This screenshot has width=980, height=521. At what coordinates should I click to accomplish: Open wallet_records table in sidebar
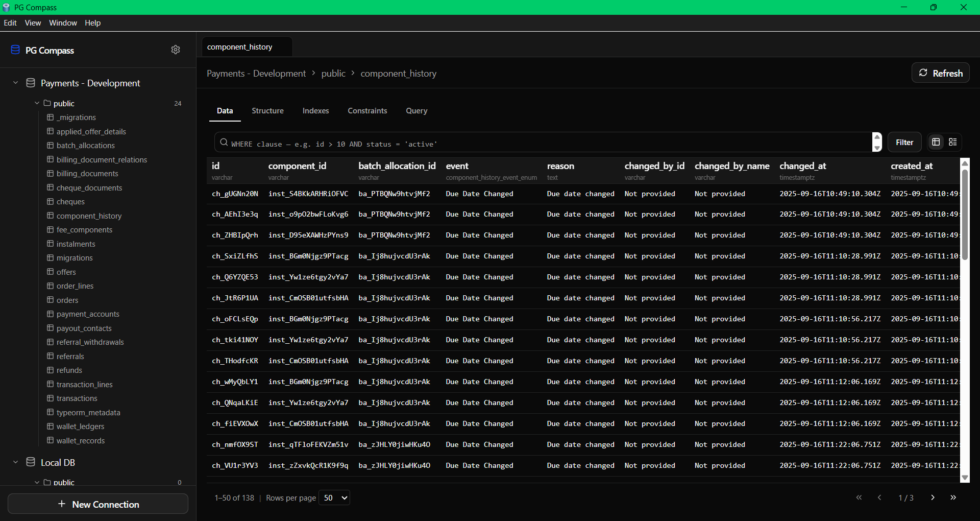(81, 441)
